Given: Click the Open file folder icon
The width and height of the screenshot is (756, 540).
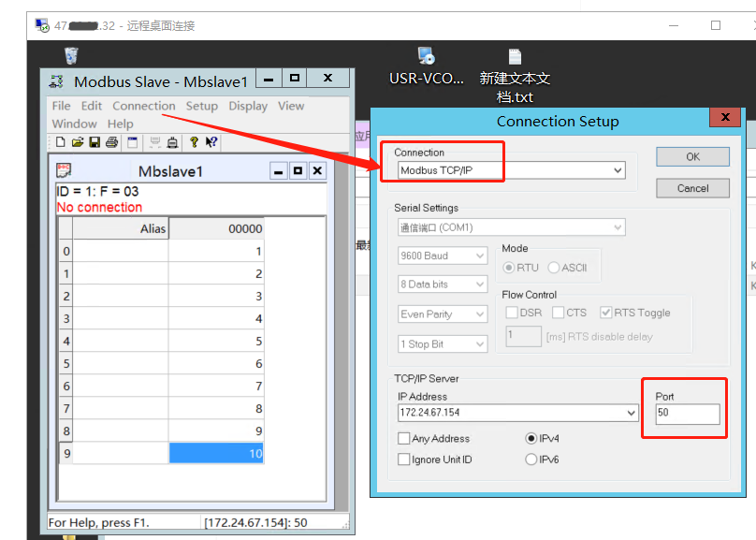Looking at the screenshot, I should (x=78, y=142).
